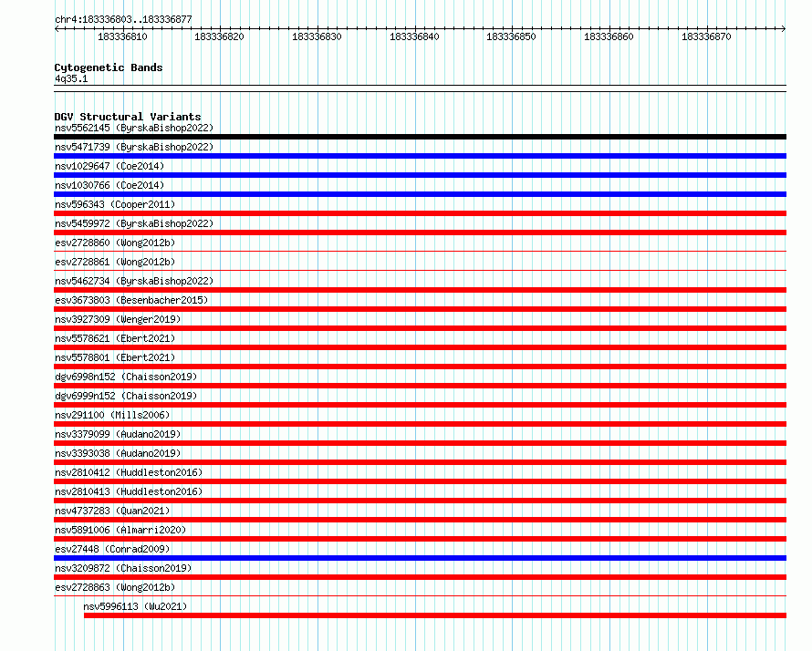Open nsv5471739 (ByrskaBishop2022) variant label
This screenshot has height=651, width=812.
(x=134, y=147)
